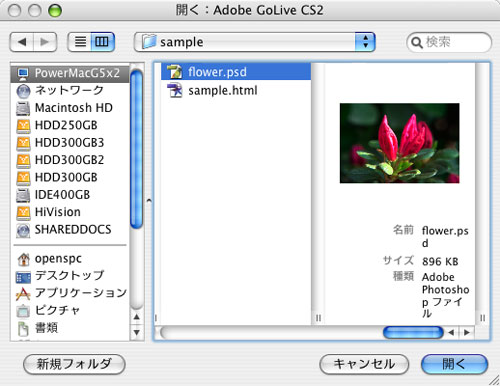
Task: Click the flower preview thumbnail
Action: pos(399,143)
